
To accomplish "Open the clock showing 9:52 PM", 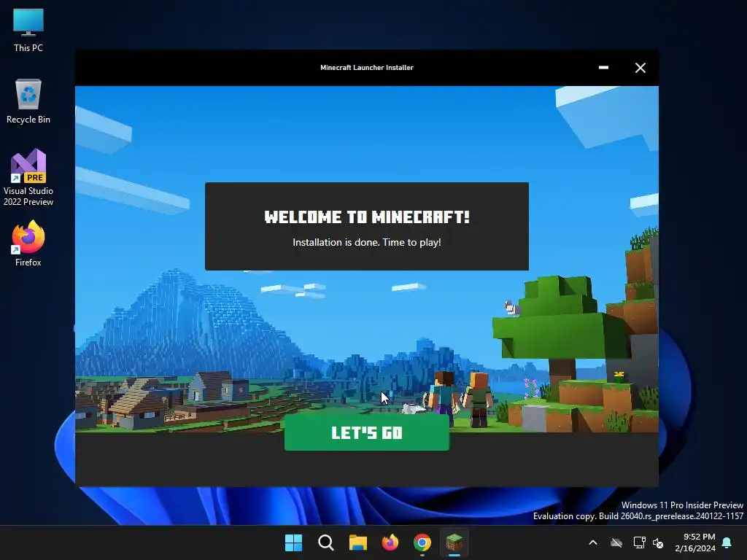I will (695, 542).
